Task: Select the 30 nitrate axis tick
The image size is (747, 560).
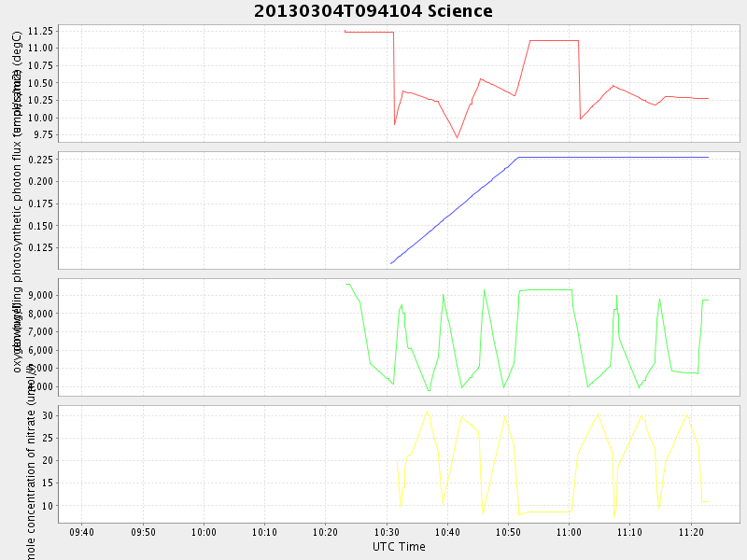Action: (x=48, y=415)
